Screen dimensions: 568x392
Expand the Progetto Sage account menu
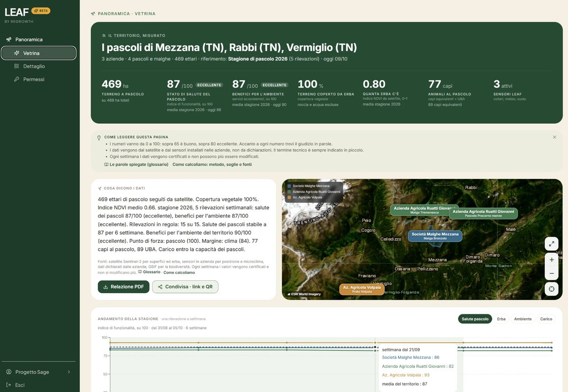tap(39, 372)
